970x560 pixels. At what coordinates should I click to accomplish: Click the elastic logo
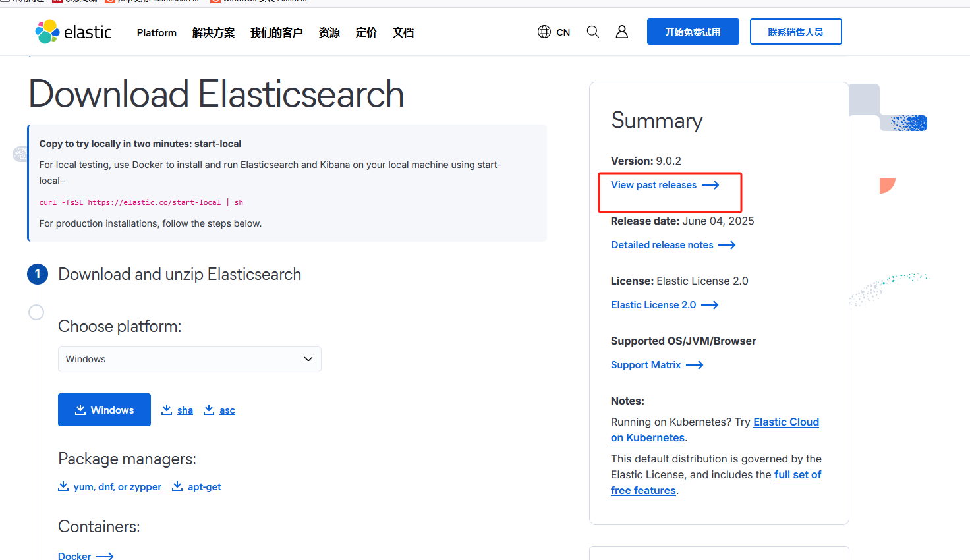coord(72,31)
